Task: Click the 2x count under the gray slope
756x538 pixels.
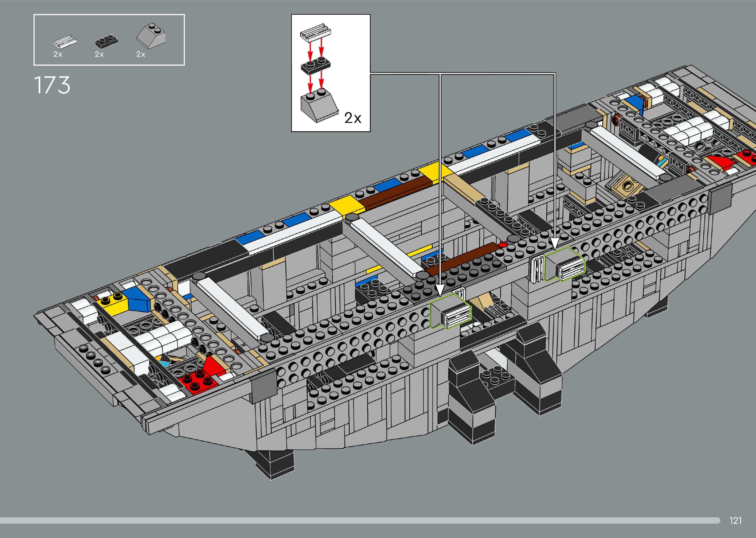Action: pos(141,54)
